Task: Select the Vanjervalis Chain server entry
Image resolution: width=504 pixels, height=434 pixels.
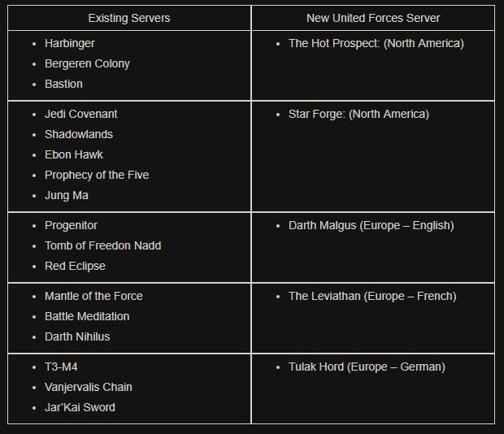Action: point(88,387)
